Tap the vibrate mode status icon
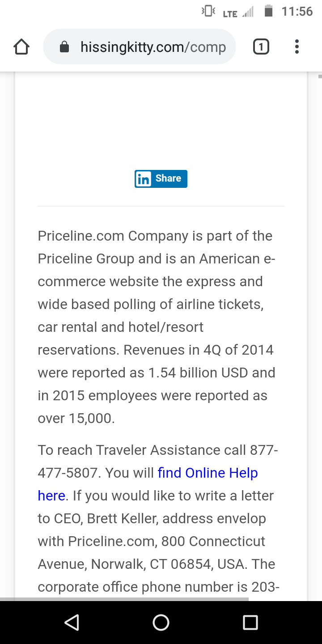Viewport: 322px width, 644px height. (208, 11)
